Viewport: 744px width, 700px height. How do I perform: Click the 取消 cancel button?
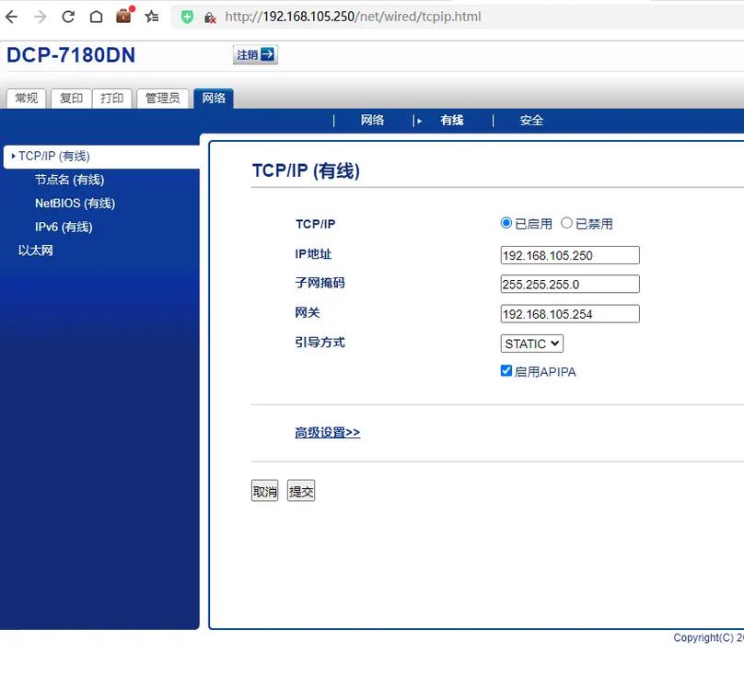pyautogui.click(x=265, y=490)
